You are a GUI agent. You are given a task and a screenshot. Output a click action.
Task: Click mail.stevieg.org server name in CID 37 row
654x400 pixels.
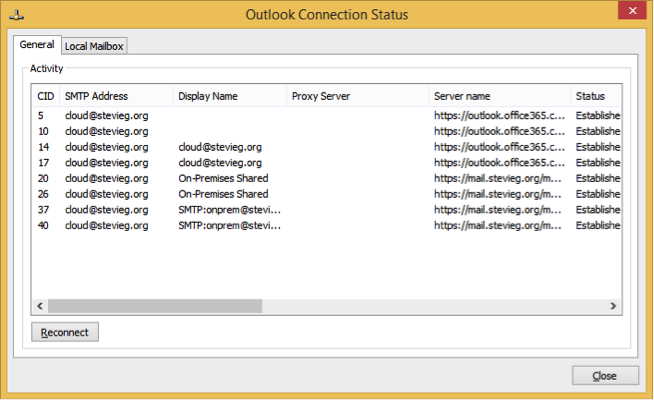point(498,210)
